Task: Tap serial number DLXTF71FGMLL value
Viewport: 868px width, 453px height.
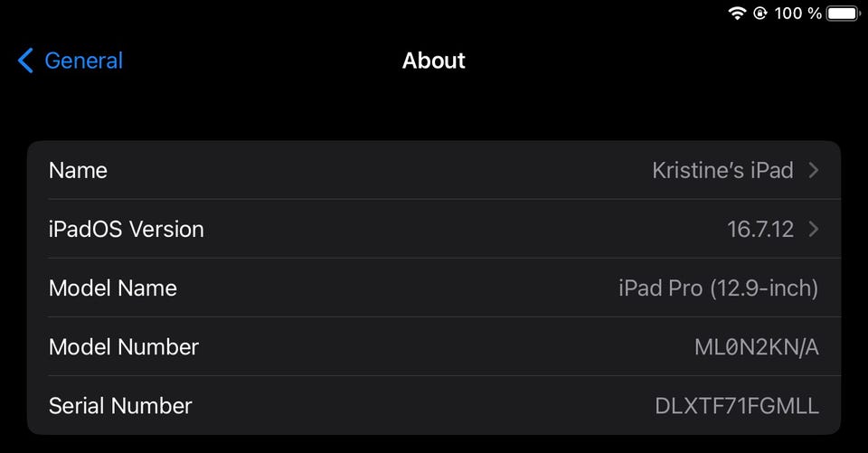Action: pos(736,406)
